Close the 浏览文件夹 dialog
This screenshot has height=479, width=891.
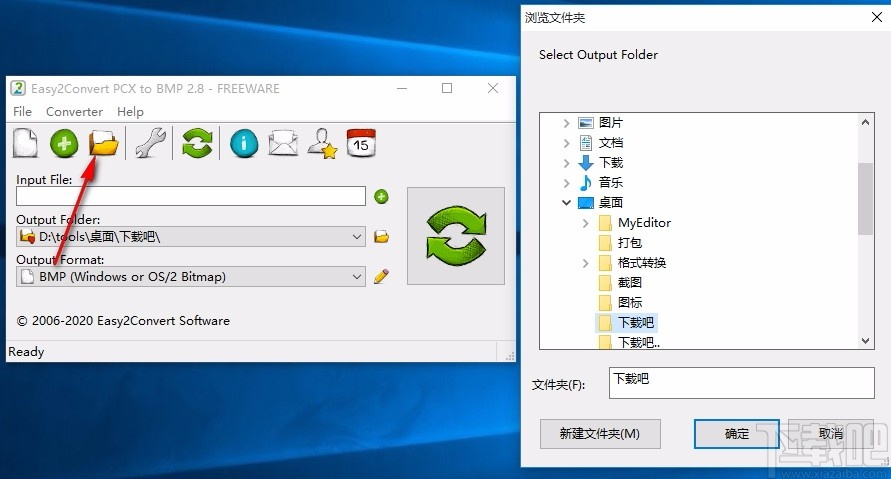point(877,18)
